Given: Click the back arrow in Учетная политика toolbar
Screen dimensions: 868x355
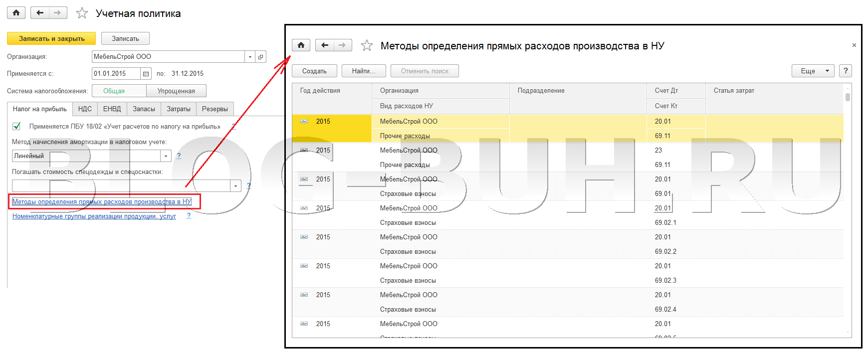Looking at the screenshot, I should coord(40,13).
